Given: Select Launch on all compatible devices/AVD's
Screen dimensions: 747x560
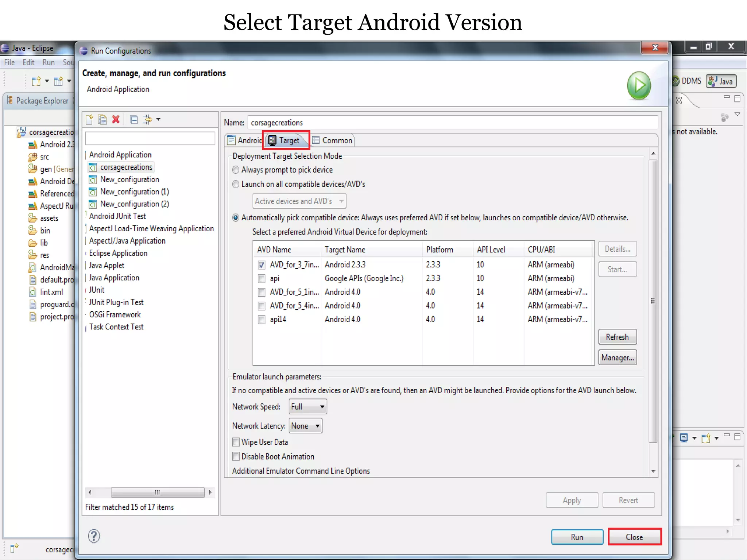Looking at the screenshot, I should point(236,184).
